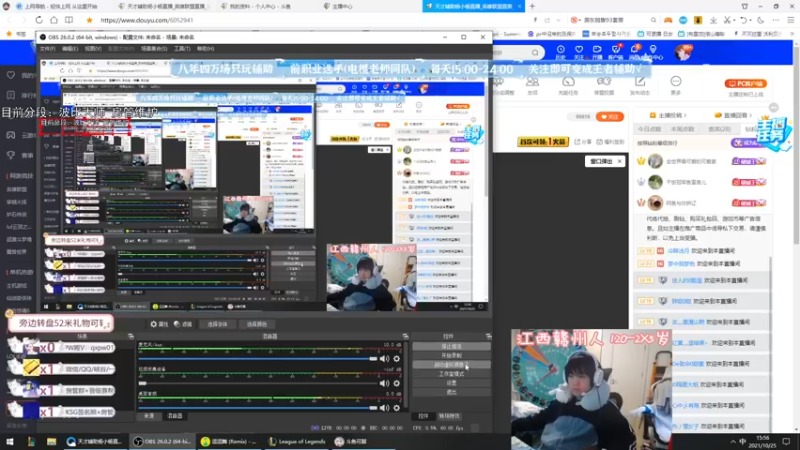
Task: Switch to 混音器 tab in OBS
Action: [175, 416]
